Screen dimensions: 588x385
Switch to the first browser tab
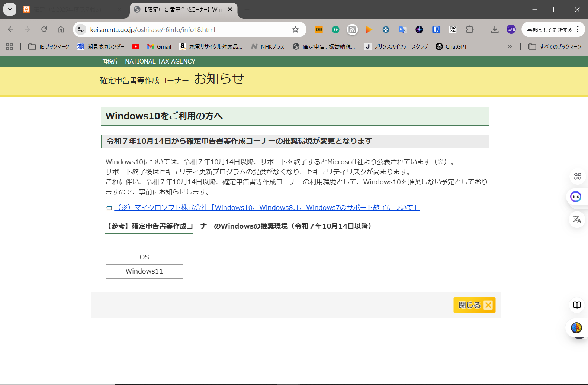click(71, 9)
